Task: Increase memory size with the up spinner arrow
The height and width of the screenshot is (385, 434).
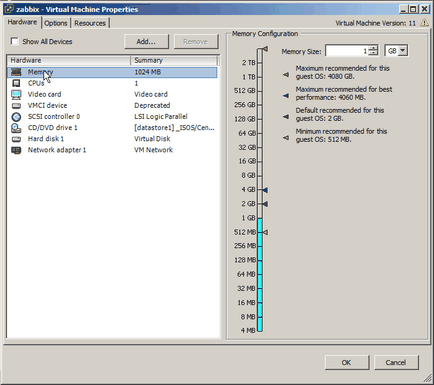Action: [x=373, y=48]
